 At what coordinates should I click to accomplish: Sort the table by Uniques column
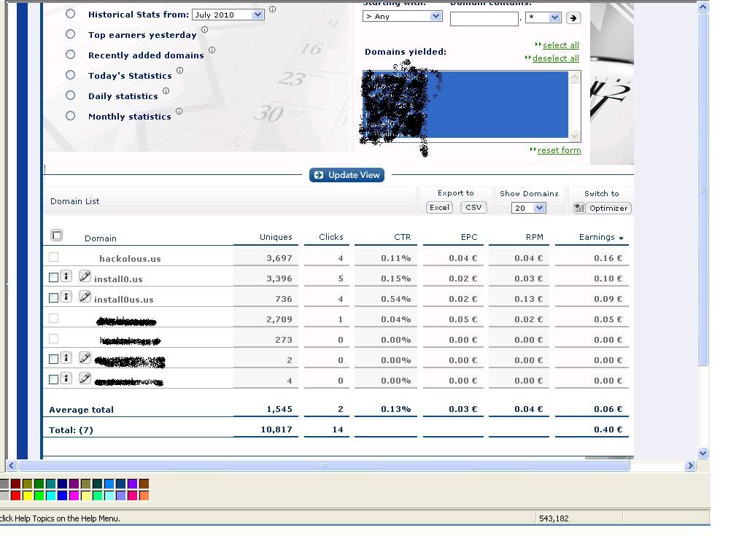[x=276, y=237]
